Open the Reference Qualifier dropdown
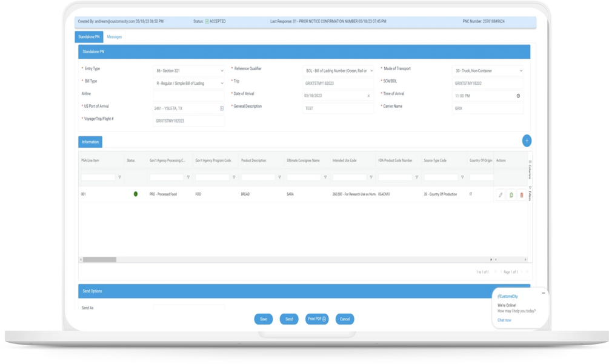The image size is (609, 364). 338,71
